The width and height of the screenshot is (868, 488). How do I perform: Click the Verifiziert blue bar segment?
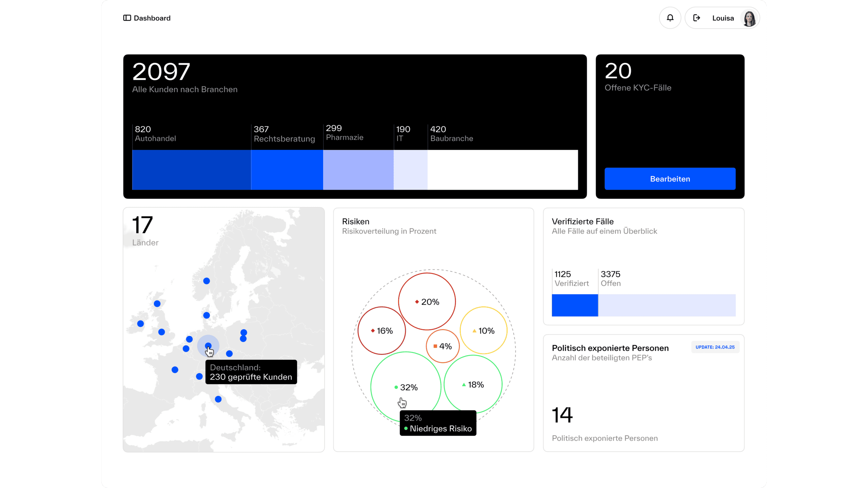pyautogui.click(x=575, y=305)
